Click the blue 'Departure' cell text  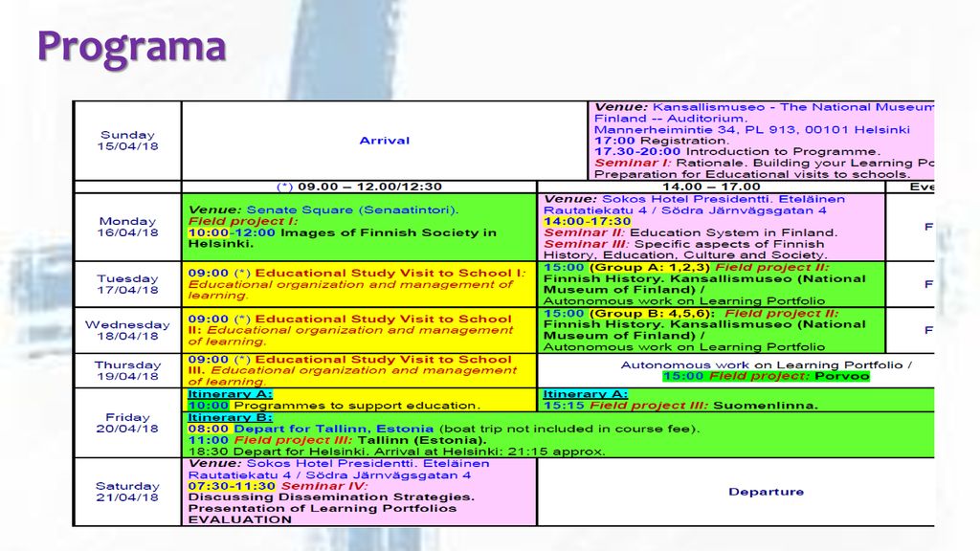767,492
